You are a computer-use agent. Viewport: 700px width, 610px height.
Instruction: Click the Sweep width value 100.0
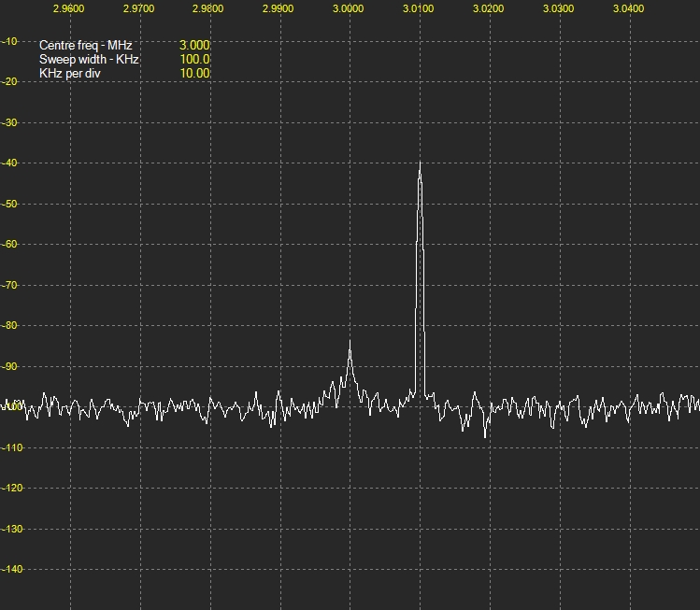[x=194, y=60]
